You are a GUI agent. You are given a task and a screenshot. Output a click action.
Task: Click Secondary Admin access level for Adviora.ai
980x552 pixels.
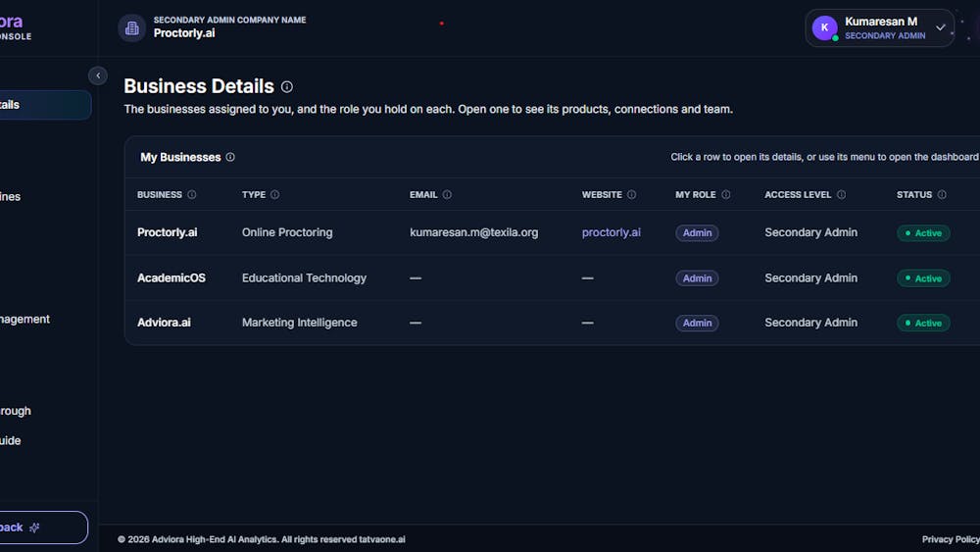coord(810,323)
